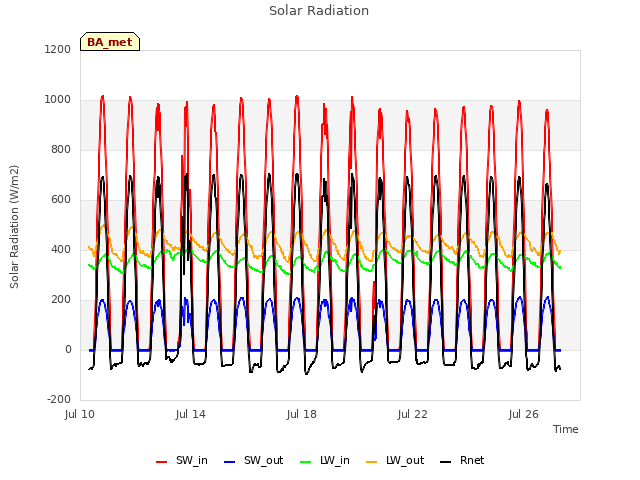Click the 600 y-axis tick label

tap(61, 200)
